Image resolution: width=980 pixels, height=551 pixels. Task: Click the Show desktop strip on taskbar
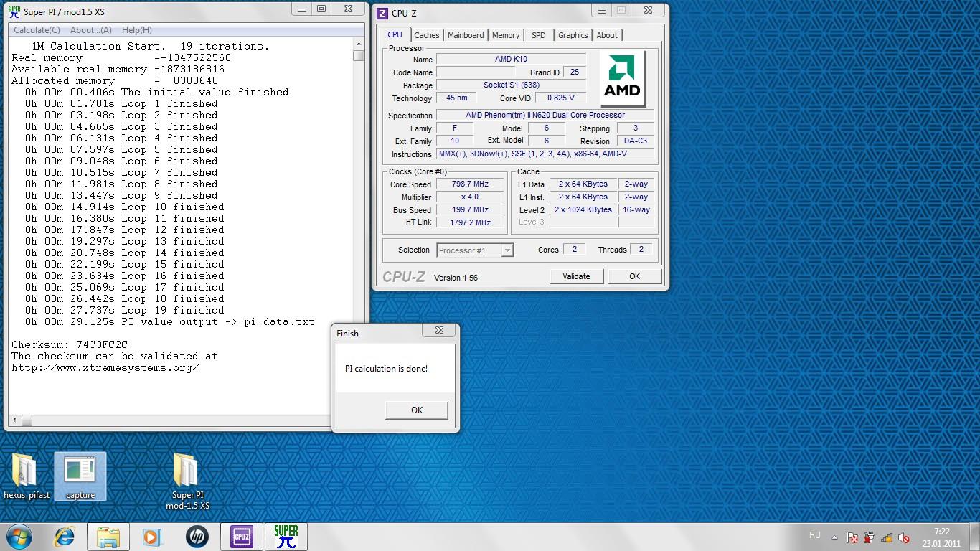pos(975,537)
